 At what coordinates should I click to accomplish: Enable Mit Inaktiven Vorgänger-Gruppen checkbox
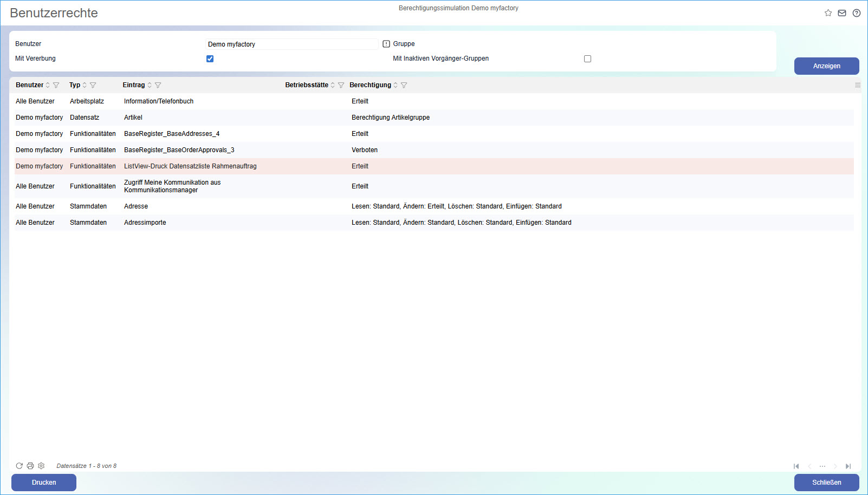587,58
